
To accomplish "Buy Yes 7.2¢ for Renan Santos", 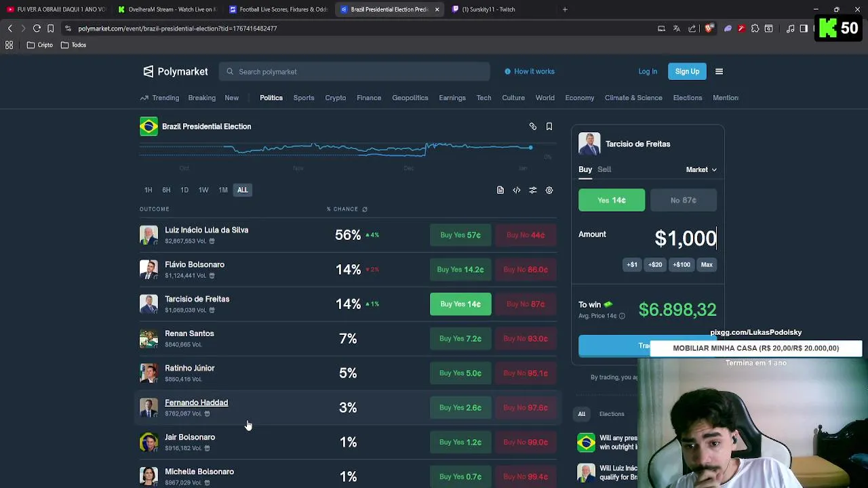I will 460,339.
